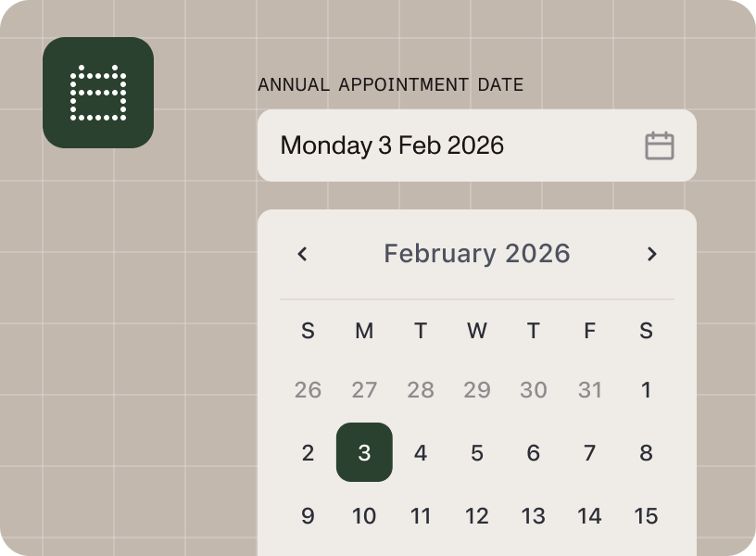Expand the next month with the forward chevron
Screen dimensions: 756x556
[x=650, y=253]
